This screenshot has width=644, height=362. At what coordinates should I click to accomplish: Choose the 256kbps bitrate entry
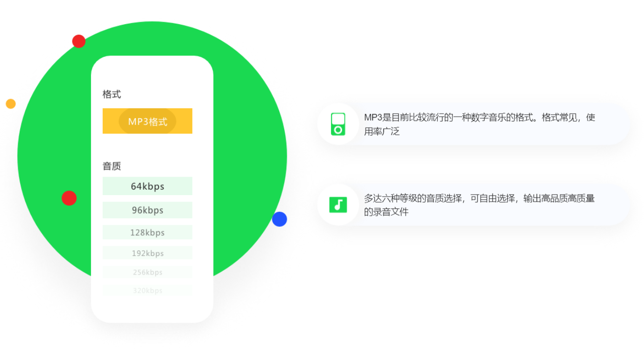tap(147, 272)
